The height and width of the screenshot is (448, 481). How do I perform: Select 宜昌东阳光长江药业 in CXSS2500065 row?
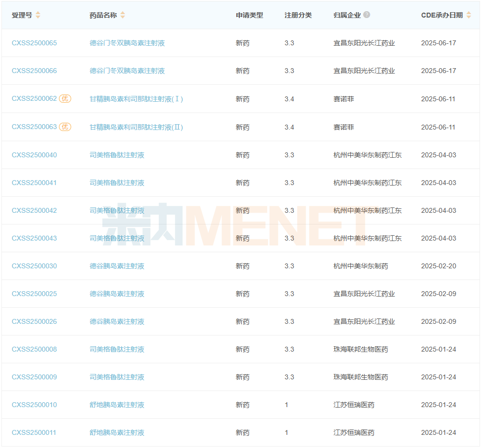[x=364, y=43]
